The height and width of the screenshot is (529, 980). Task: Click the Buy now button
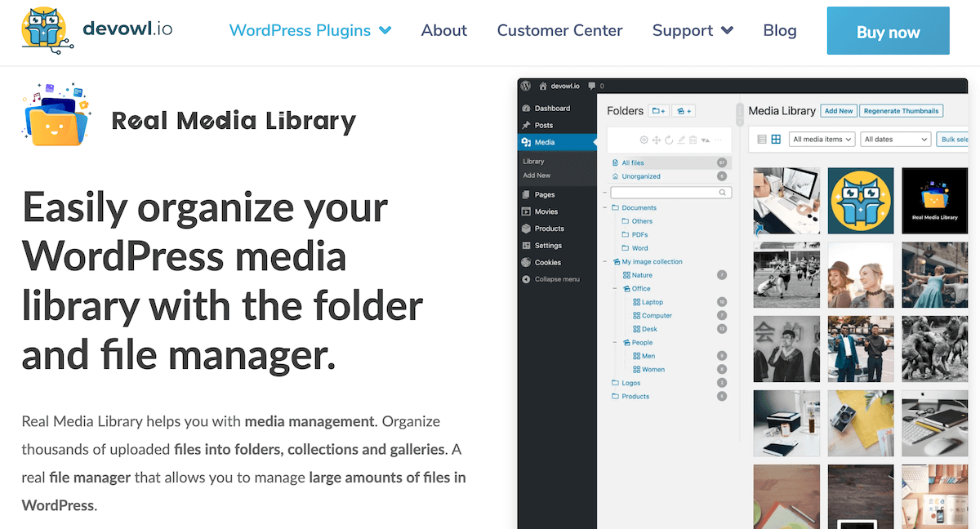tap(888, 31)
